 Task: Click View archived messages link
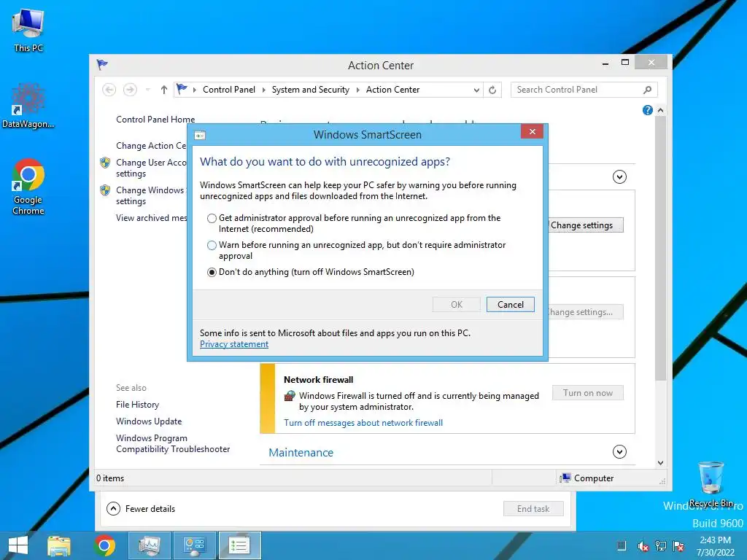152,217
